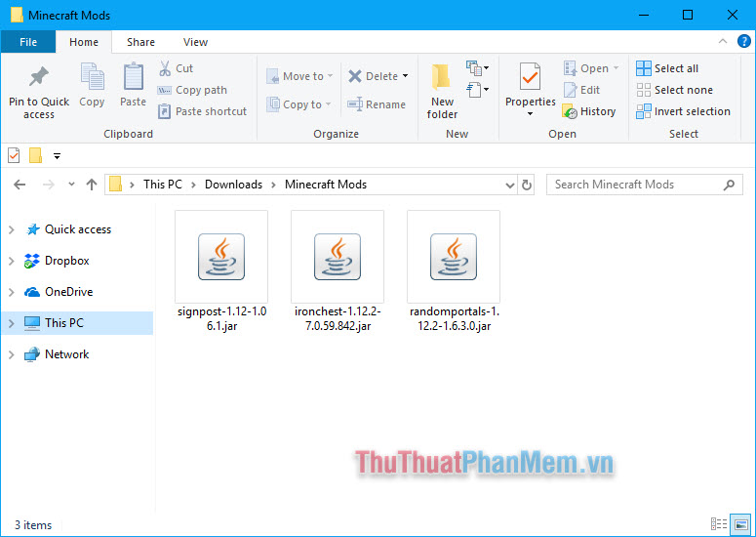
Task: Click quick access toolbar Properties icon
Action: click(14, 156)
